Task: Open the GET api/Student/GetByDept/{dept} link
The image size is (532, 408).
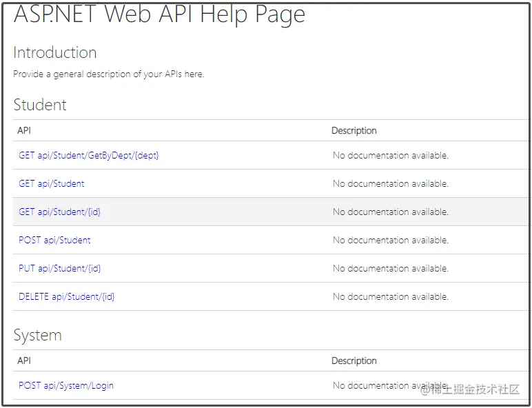Action: click(x=89, y=155)
